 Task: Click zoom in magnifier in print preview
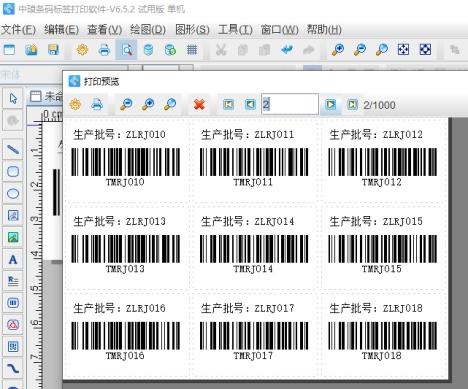[148, 105]
